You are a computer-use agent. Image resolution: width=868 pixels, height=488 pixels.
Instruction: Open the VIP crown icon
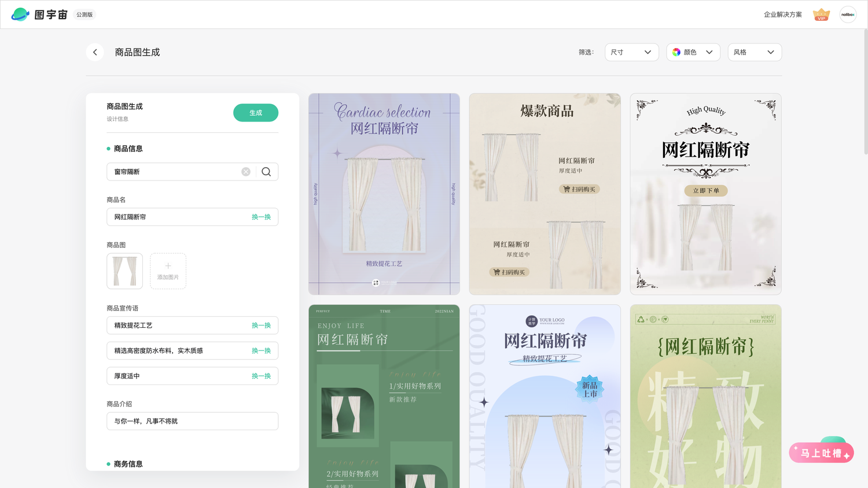821,14
